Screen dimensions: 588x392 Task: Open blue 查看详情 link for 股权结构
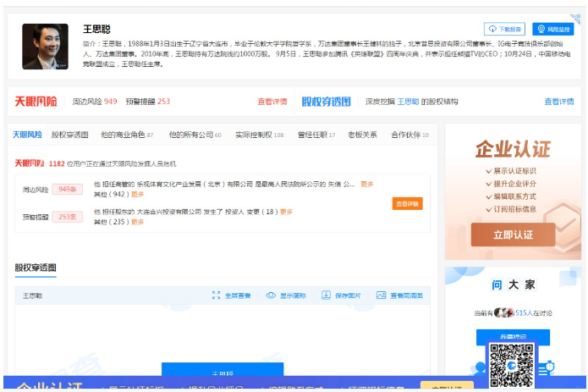[x=559, y=102]
